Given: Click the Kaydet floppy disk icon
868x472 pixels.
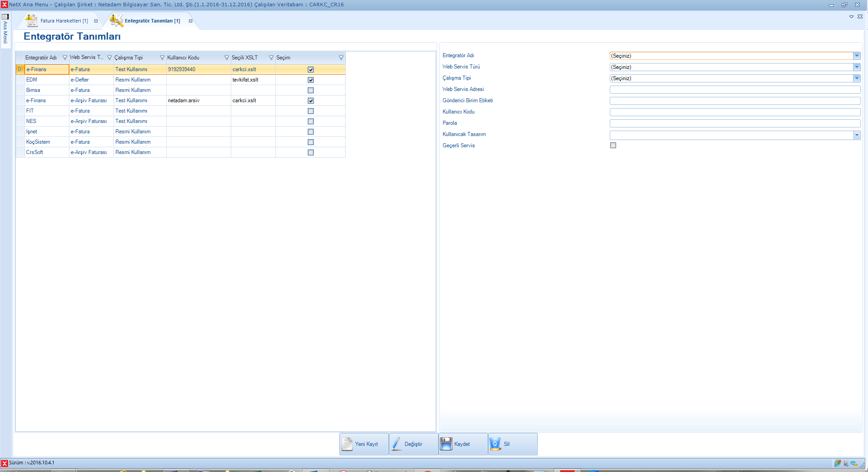Looking at the screenshot, I should (446, 444).
